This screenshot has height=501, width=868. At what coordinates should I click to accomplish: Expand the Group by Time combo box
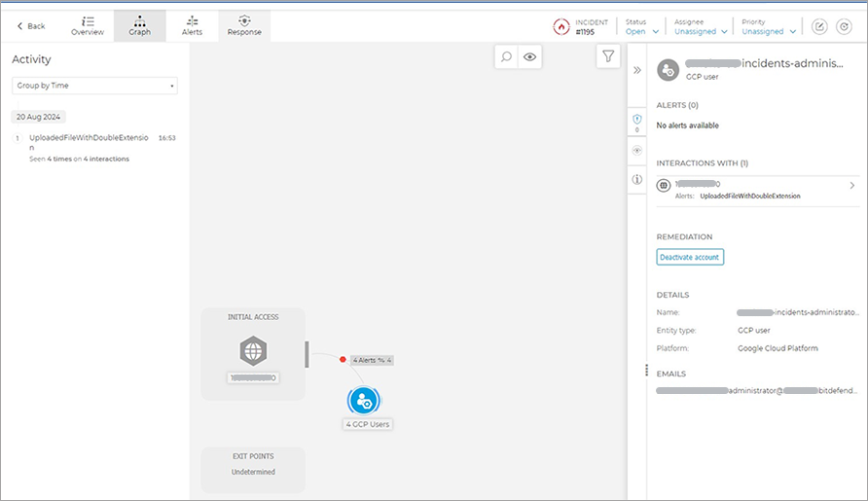(94, 86)
